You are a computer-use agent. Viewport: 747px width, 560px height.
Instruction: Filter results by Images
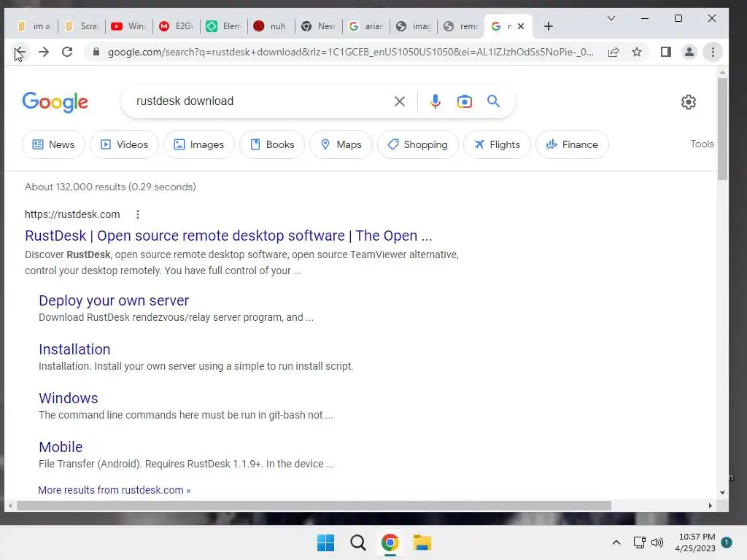pos(198,144)
